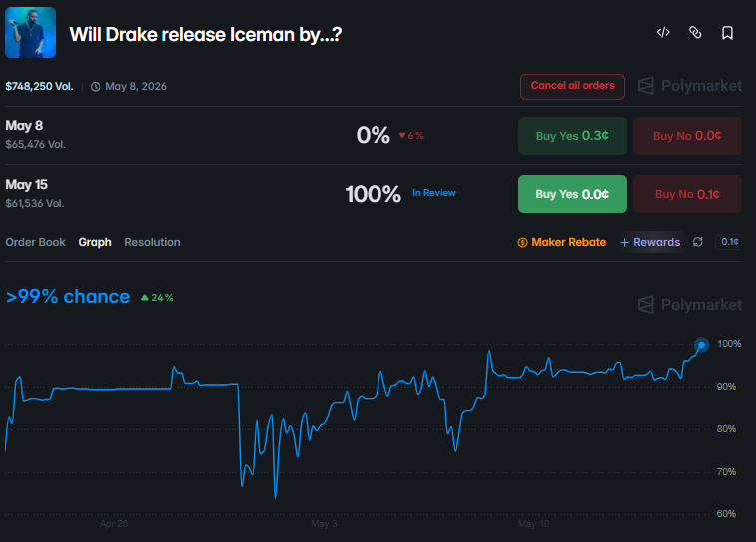Copy market link via chain icon
This screenshot has width=756, height=542.
click(x=695, y=33)
